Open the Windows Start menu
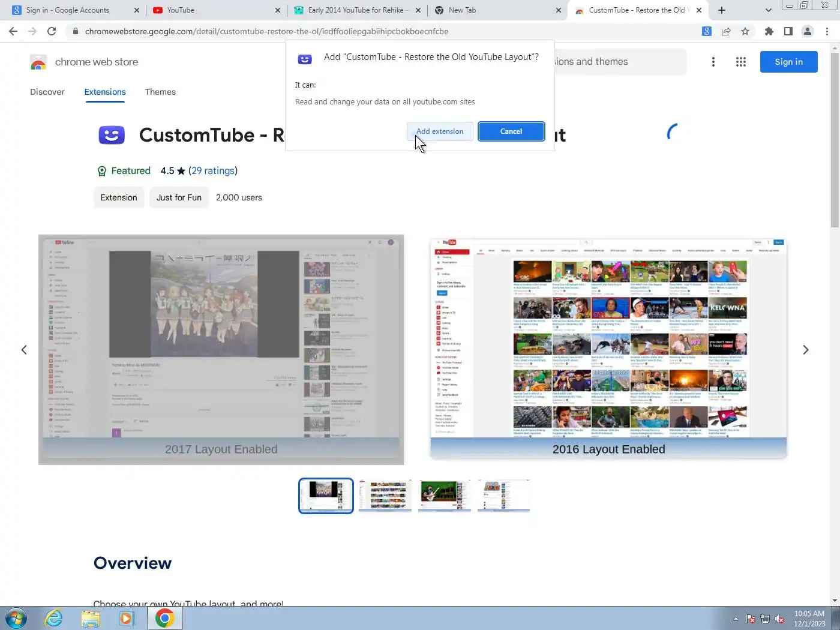 (15, 618)
